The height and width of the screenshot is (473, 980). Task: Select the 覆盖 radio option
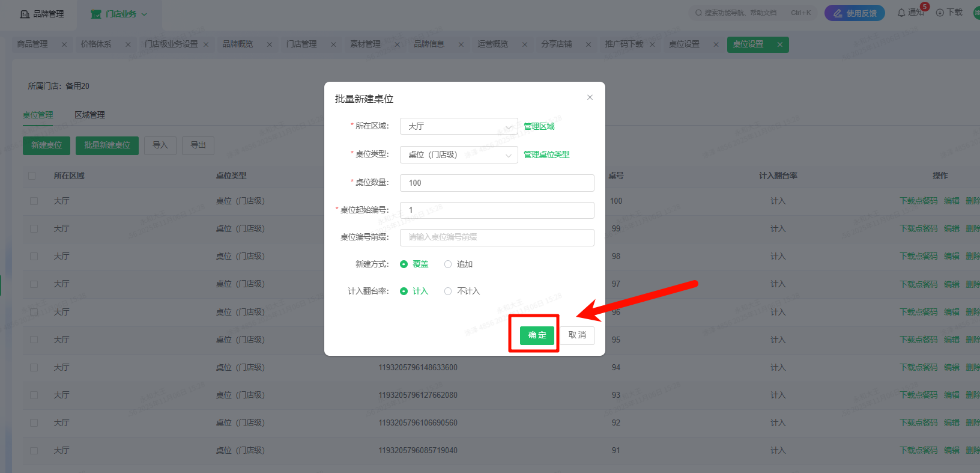[404, 264]
